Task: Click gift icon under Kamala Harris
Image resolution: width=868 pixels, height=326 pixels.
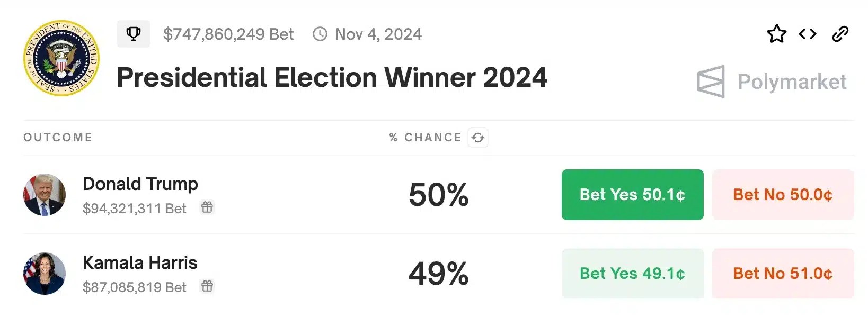Action: [207, 286]
